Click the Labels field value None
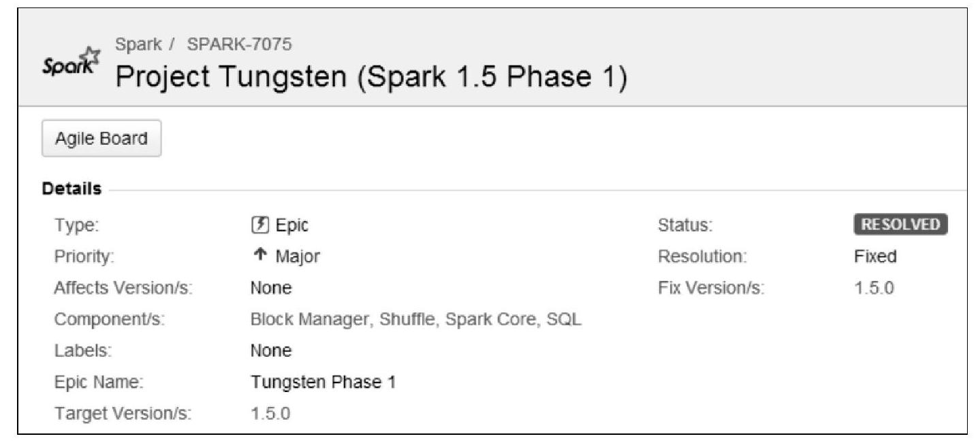This screenshot has height=443, width=980. 270,351
